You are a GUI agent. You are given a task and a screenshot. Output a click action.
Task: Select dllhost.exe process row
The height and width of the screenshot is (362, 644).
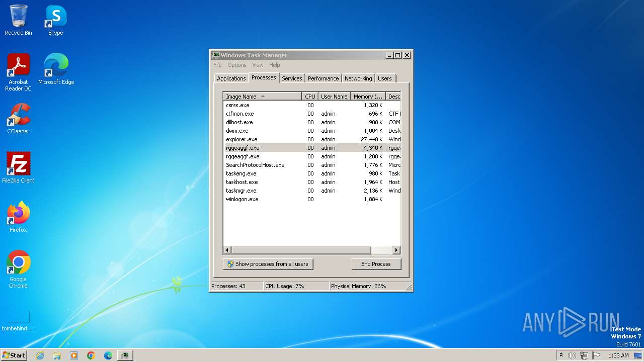coord(312,122)
